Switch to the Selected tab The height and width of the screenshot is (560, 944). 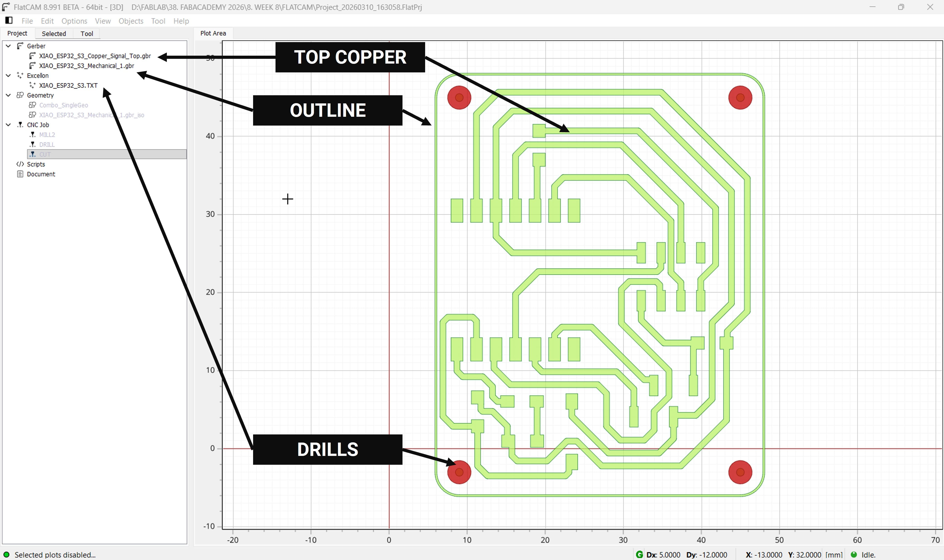point(54,33)
